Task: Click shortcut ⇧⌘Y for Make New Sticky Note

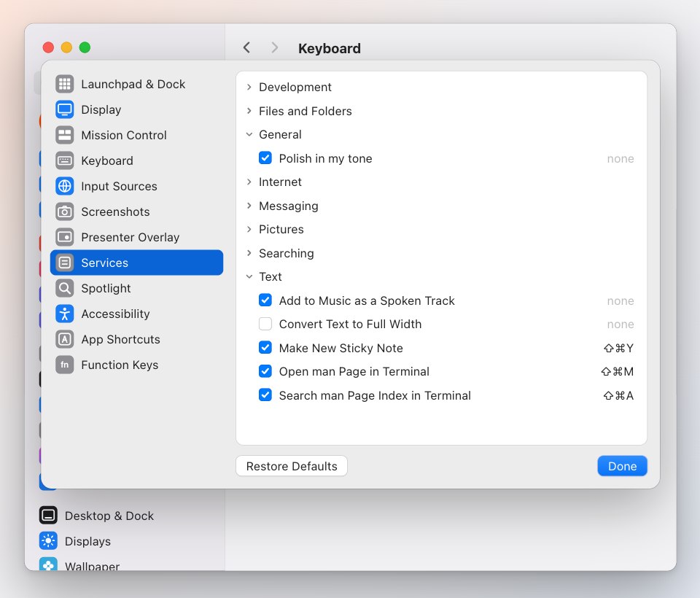Action: pyautogui.click(x=618, y=348)
